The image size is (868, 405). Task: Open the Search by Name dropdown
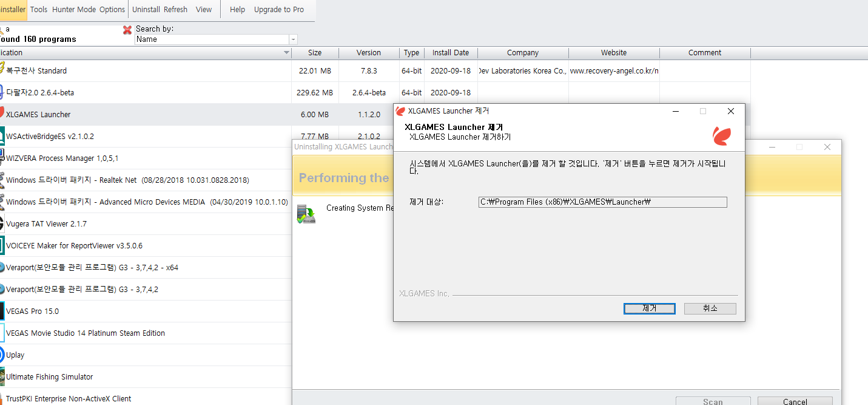294,39
